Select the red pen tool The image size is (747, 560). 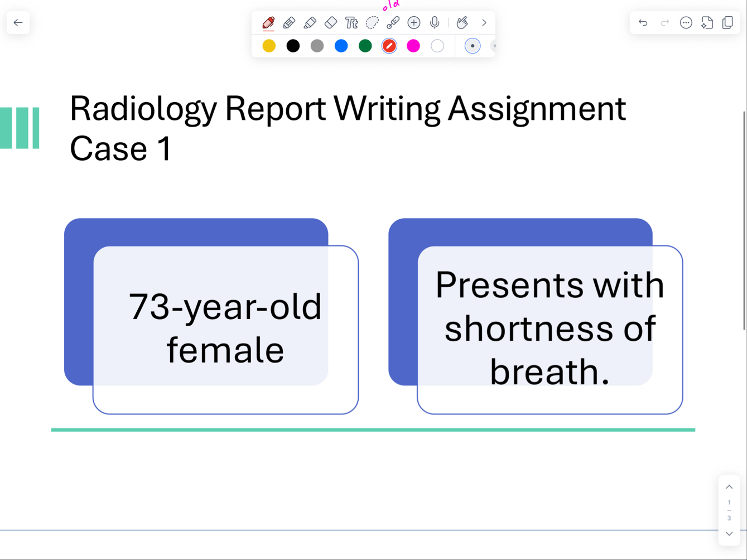tap(268, 23)
